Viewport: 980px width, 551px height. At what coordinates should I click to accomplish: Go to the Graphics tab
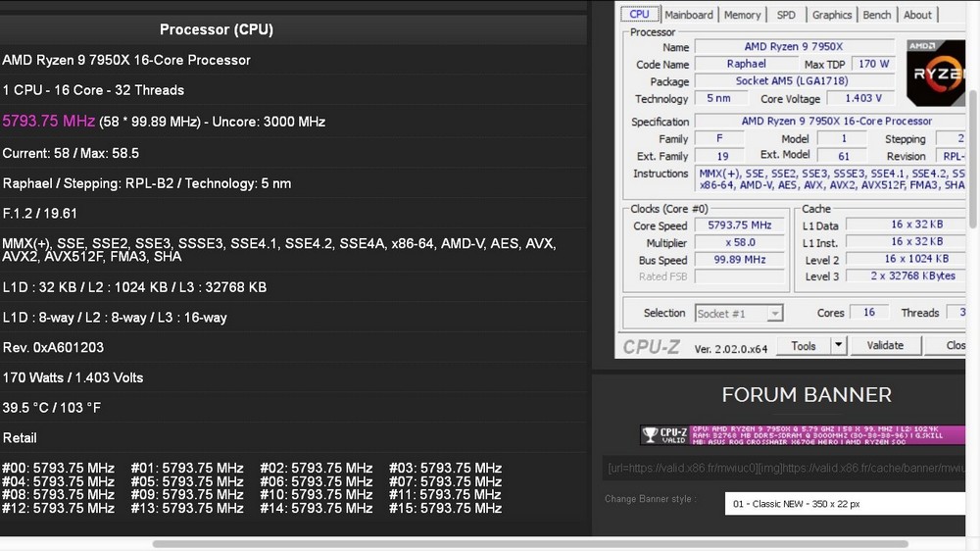831,15
